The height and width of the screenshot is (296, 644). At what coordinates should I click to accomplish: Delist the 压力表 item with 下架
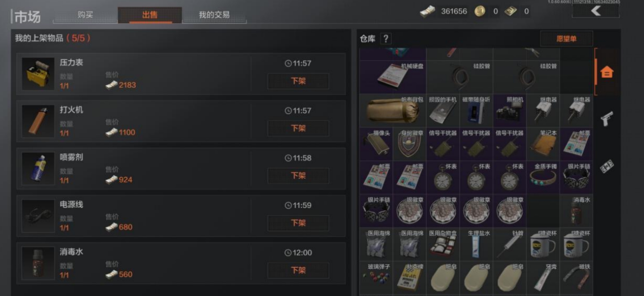click(x=298, y=81)
